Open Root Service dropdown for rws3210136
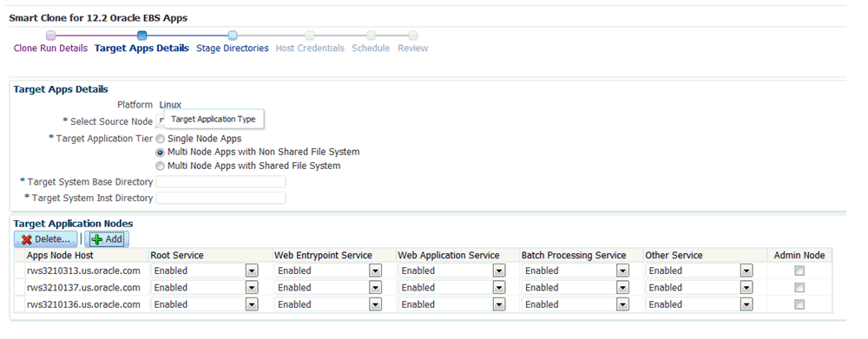 [252, 304]
